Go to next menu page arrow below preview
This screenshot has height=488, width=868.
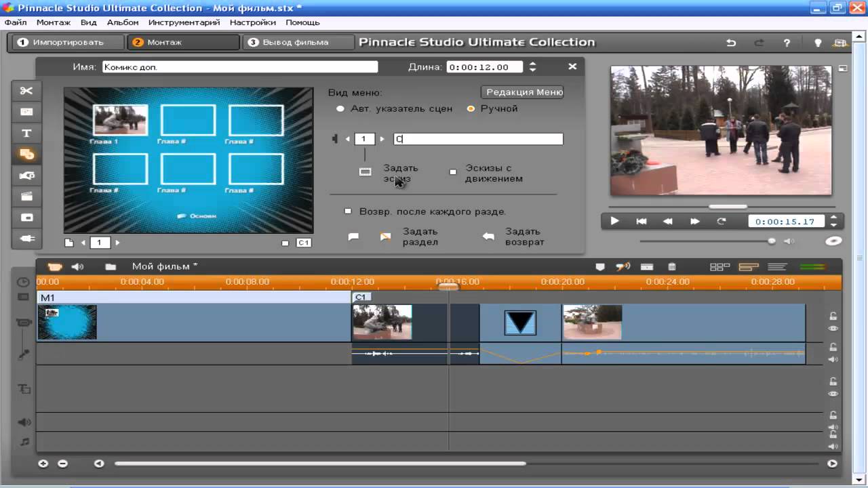point(117,243)
